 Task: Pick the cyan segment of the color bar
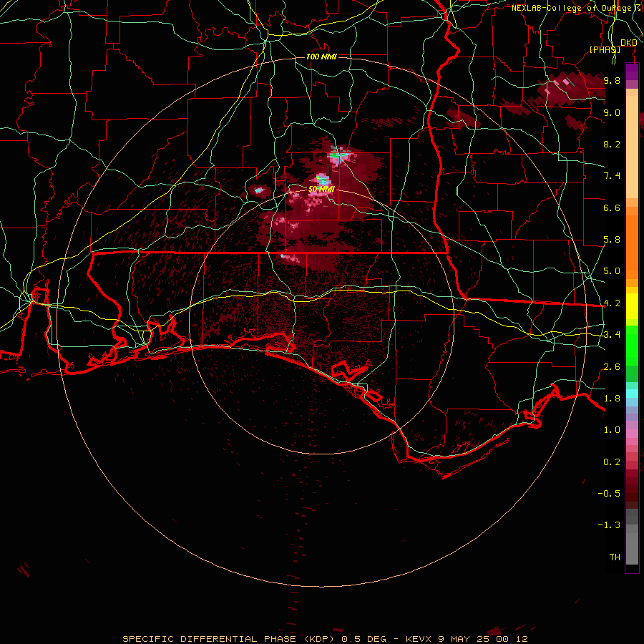point(632,394)
